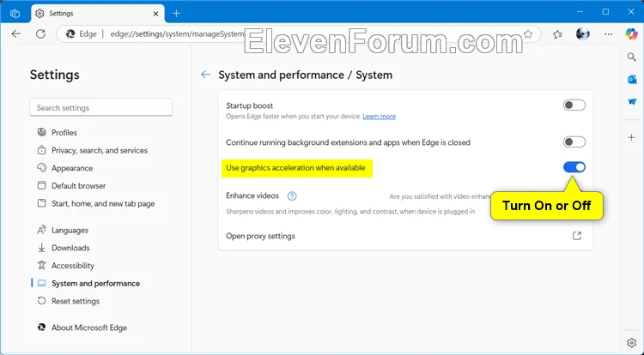Launch Copilot from the toolbar
The height and width of the screenshot is (355, 644).
coord(631,33)
